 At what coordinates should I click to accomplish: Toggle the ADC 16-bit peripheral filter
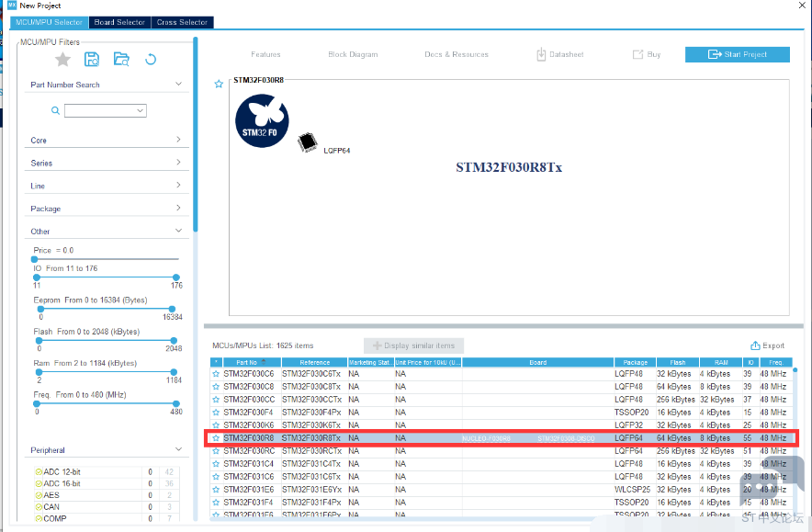click(x=39, y=483)
